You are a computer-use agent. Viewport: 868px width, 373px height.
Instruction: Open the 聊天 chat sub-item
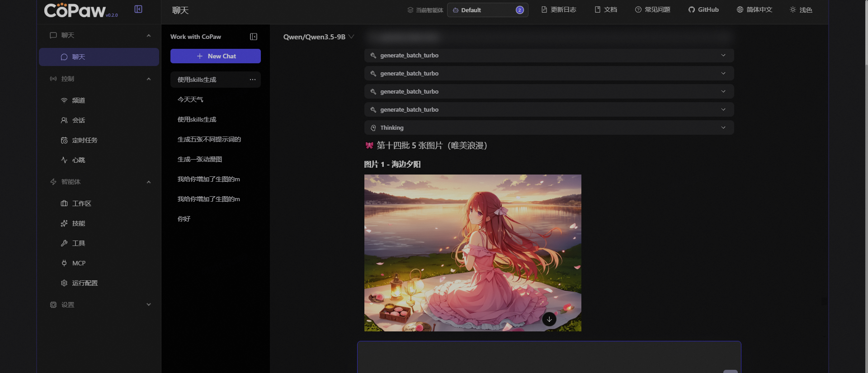pyautogui.click(x=99, y=57)
